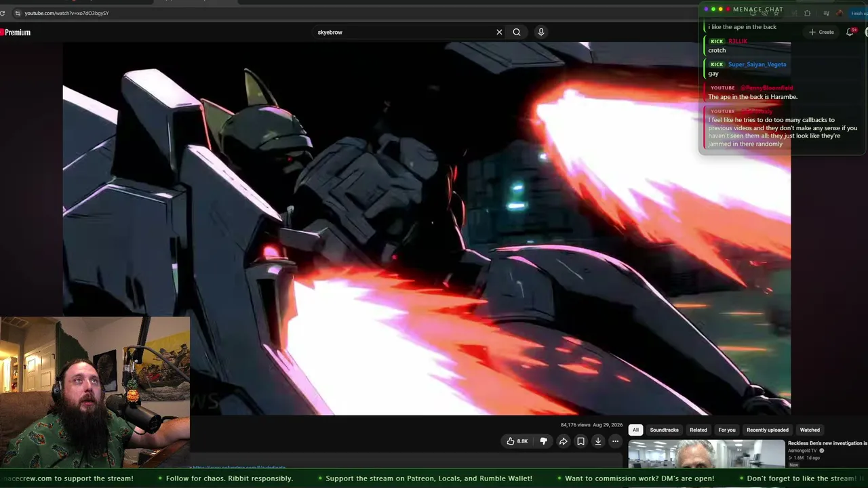Select the Related filter chip
The image size is (868, 488).
[698, 430]
